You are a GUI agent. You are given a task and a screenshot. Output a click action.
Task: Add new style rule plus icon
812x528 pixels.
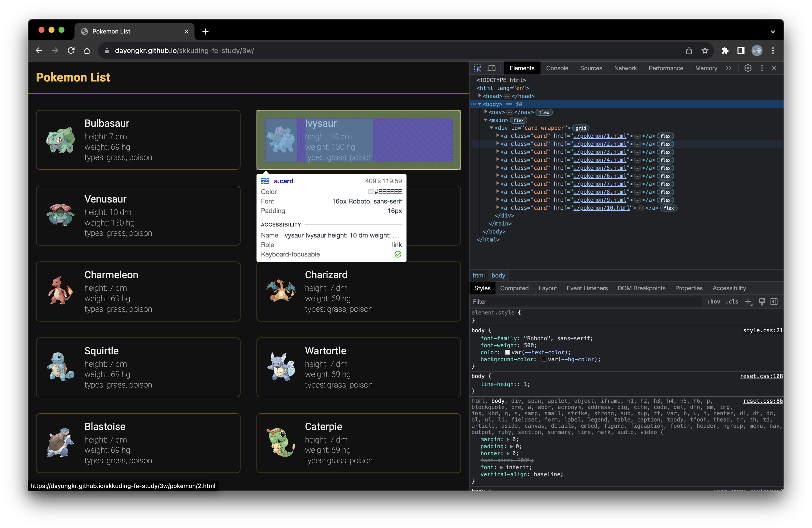(748, 301)
